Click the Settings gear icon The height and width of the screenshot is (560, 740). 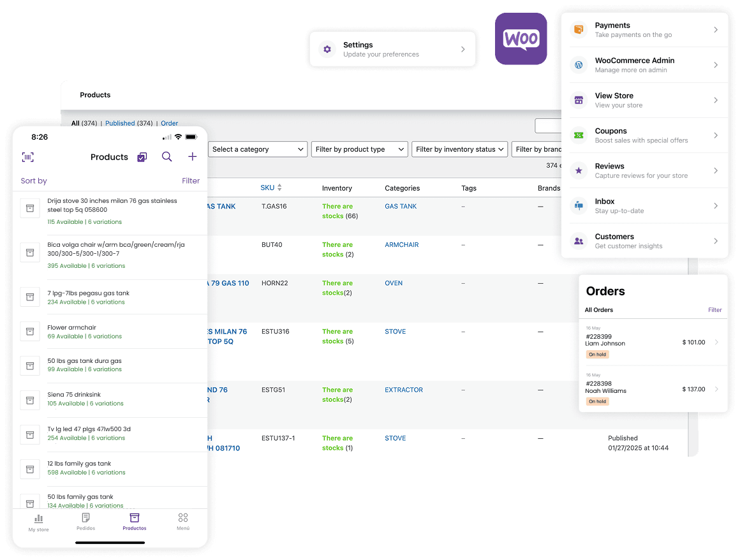pyautogui.click(x=327, y=49)
